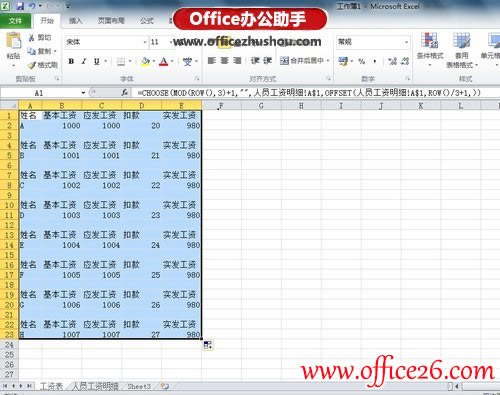Open the font size dropdown
This screenshot has height=395, width=500.
coord(171,42)
